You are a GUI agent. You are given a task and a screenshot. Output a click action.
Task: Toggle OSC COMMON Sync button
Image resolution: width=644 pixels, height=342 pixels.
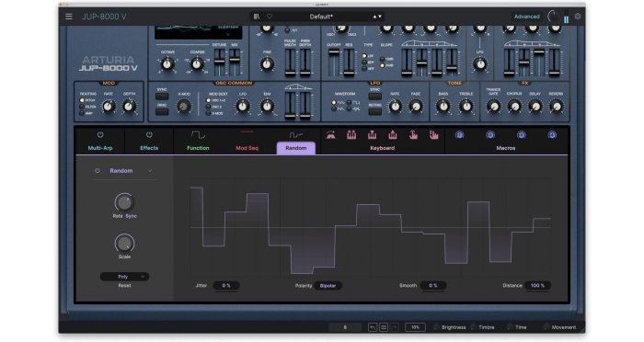coord(162,97)
